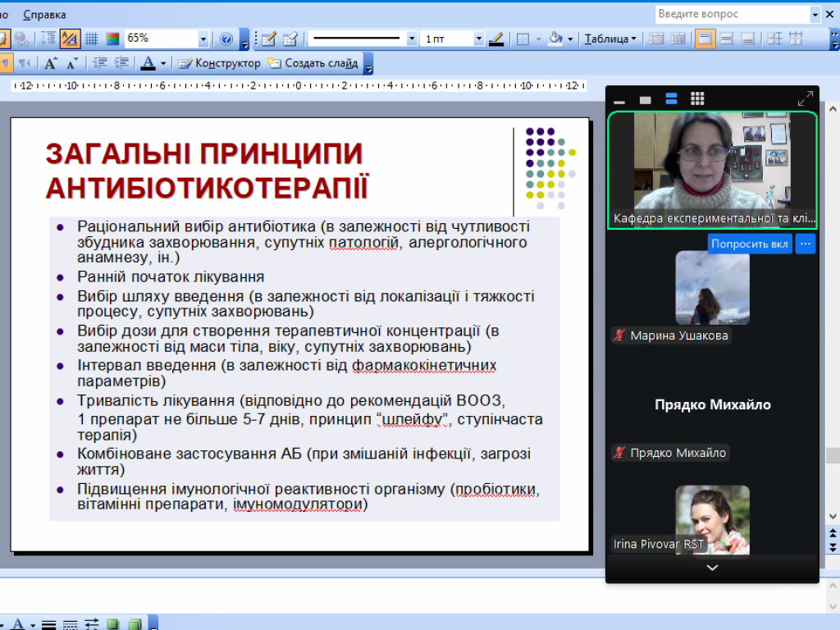The width and height of the screenshot is (840, 630).
Task: Open the 65% zoom level dropdown
Action: (x=203, y=39)
